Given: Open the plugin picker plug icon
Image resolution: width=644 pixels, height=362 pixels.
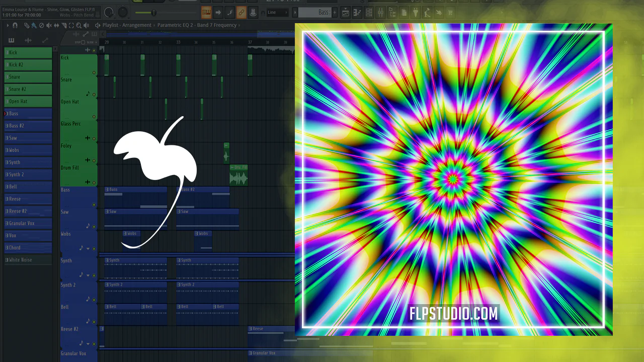Looking at the screenshot, I should pos(416,12).
